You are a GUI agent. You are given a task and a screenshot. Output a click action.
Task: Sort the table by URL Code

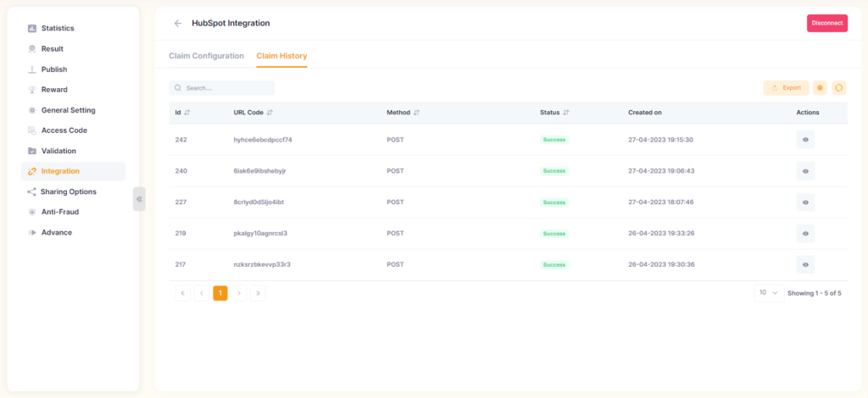pos(270,113)
